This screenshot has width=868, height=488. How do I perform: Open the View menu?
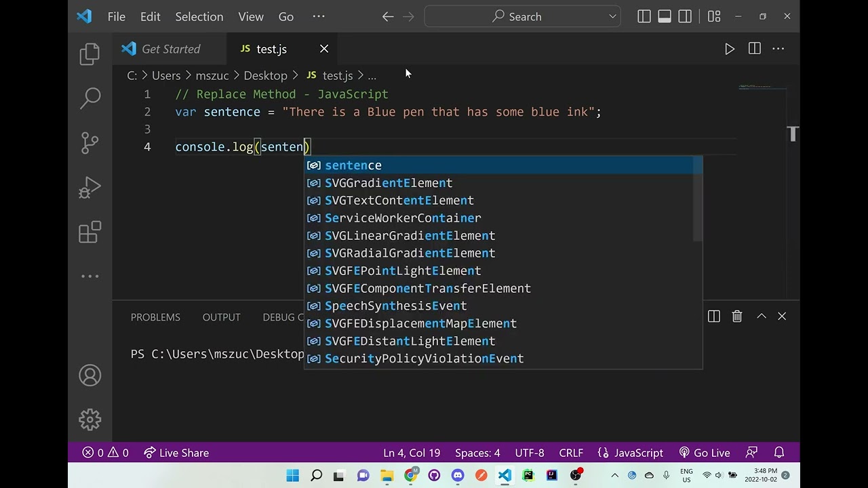point(251,17)
